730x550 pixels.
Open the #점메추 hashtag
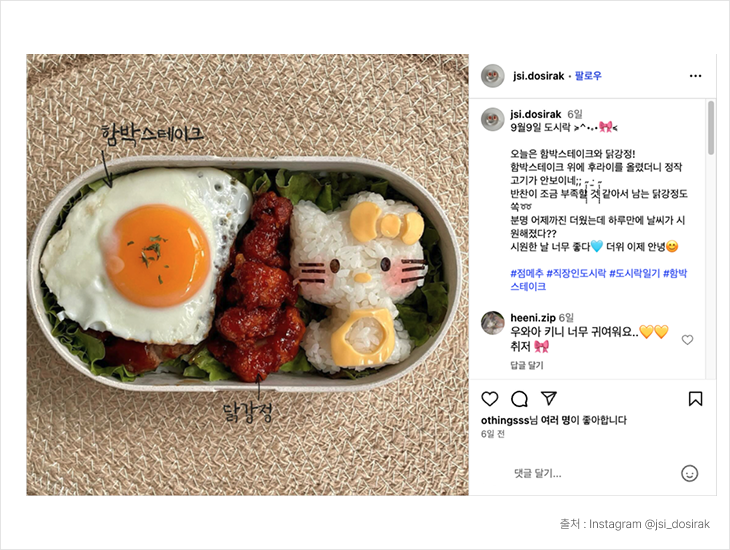527,273
